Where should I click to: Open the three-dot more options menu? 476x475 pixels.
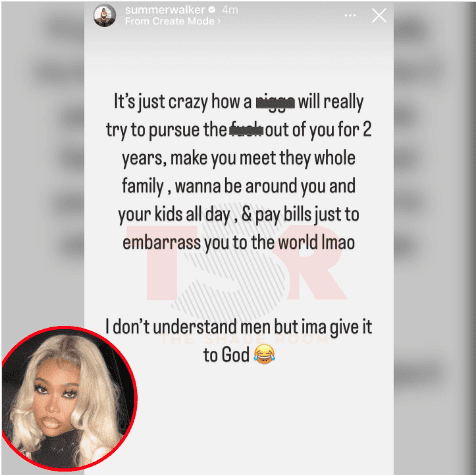[x=350, y=15]
